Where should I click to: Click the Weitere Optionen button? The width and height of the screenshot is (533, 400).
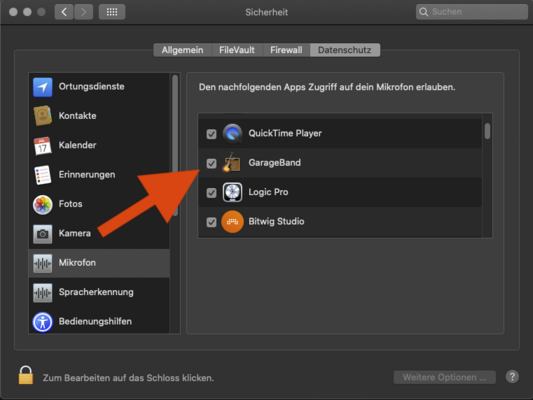pyautogui.click(x=444, y=377)
